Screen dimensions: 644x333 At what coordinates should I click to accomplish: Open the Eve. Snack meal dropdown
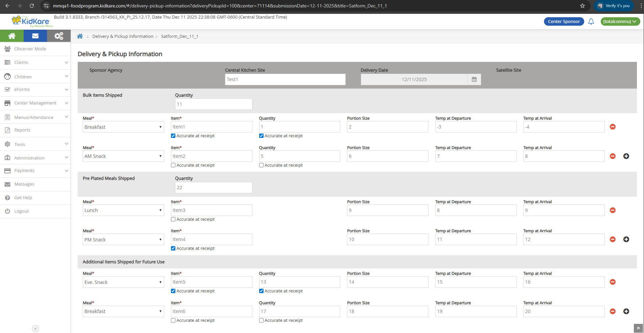click(x=123, y=282)
